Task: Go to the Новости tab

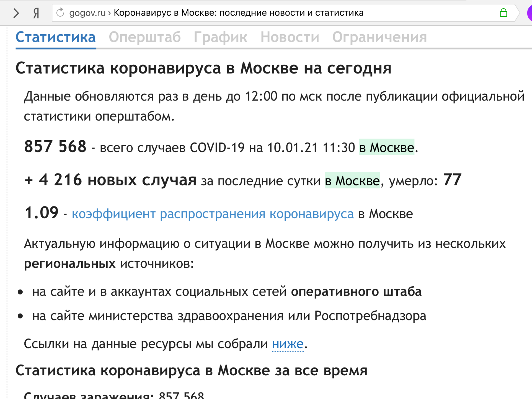Action: pyautogui.click(x=290, y=37)
